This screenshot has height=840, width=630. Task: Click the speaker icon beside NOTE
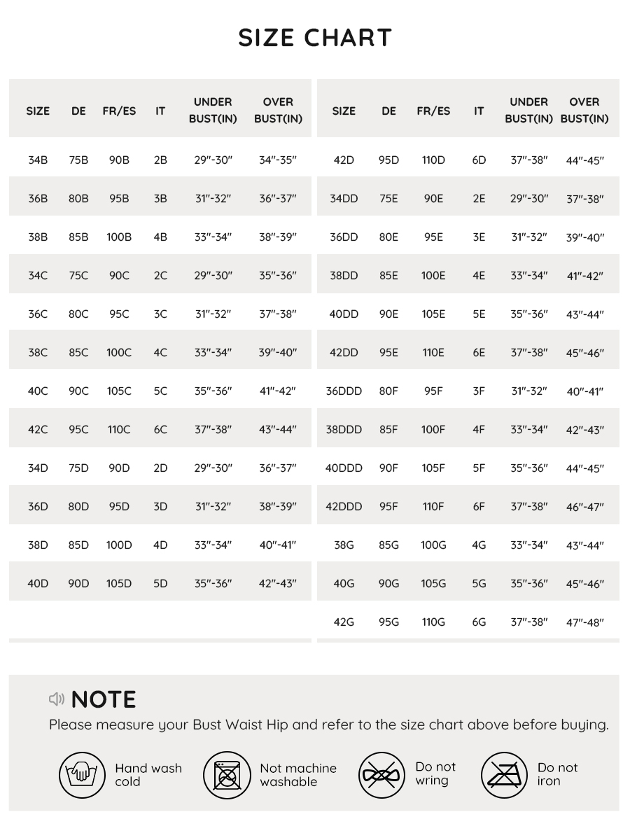click(57, 699)
